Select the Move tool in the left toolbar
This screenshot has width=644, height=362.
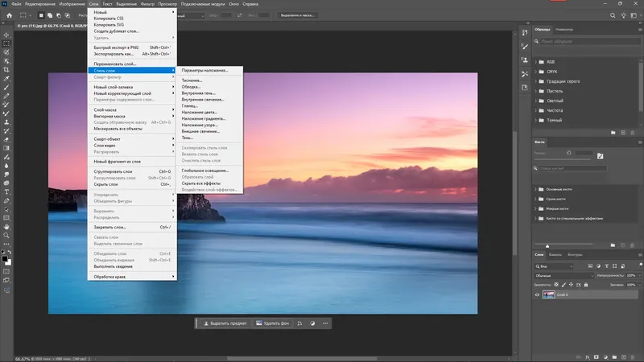coord(6,35)
